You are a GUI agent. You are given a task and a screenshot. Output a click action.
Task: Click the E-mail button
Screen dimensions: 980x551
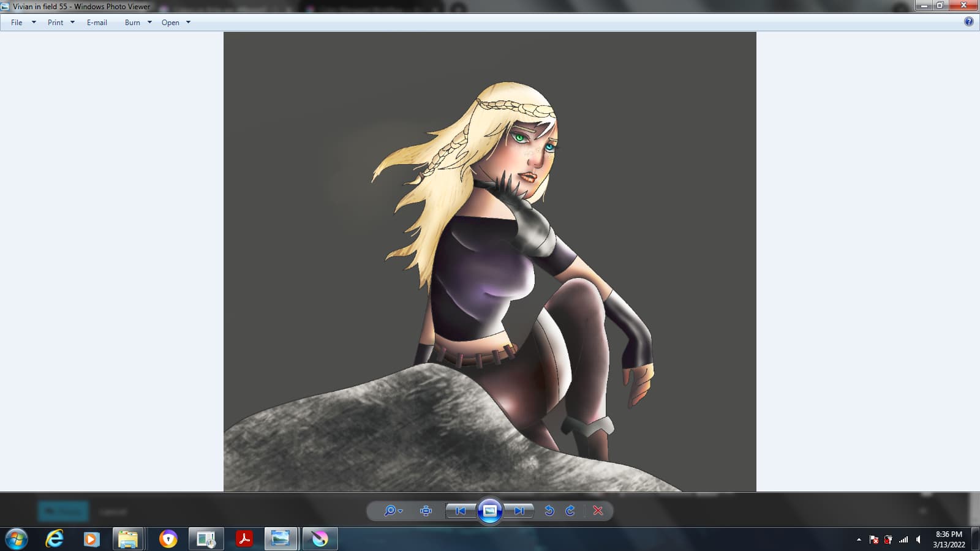pyautogui.click(x=97, y=23)
